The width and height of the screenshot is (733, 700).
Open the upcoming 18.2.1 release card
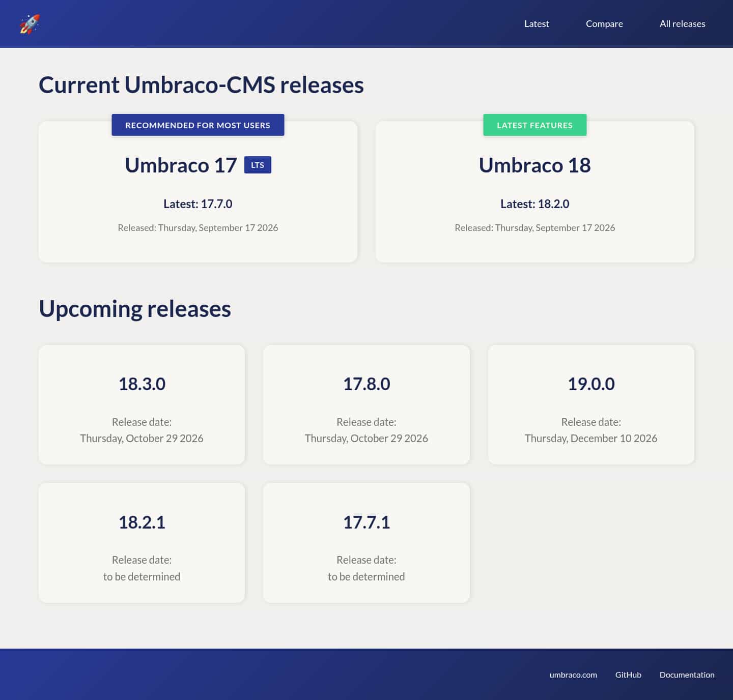tap(142, 543)
